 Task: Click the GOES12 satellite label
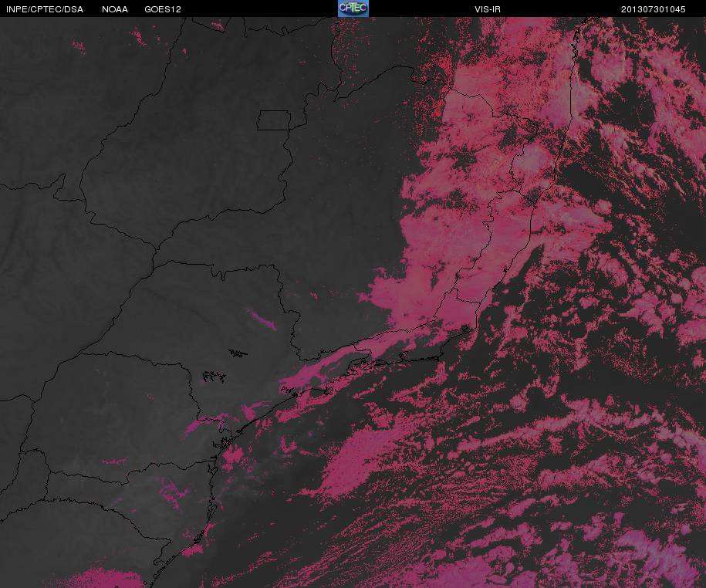163,9
